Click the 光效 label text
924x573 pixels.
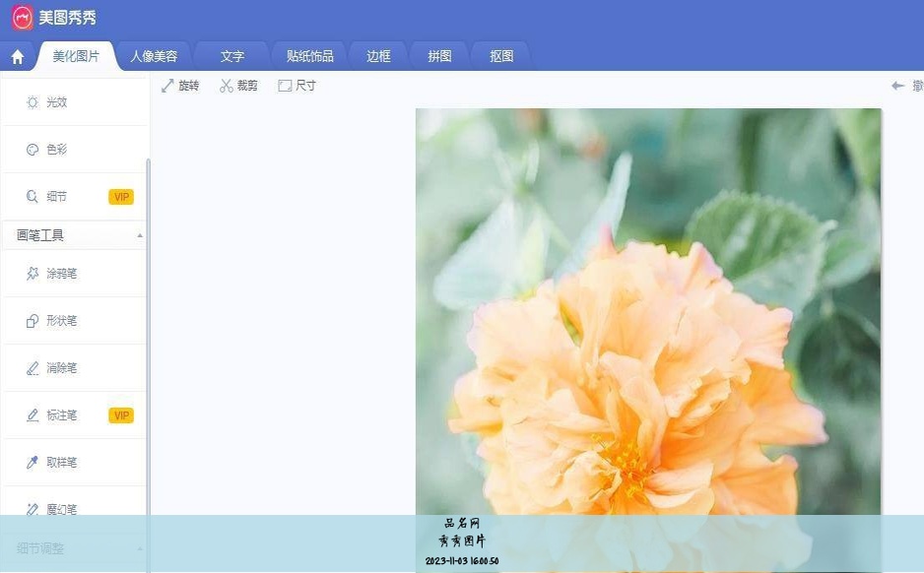(x=56, y=102)
